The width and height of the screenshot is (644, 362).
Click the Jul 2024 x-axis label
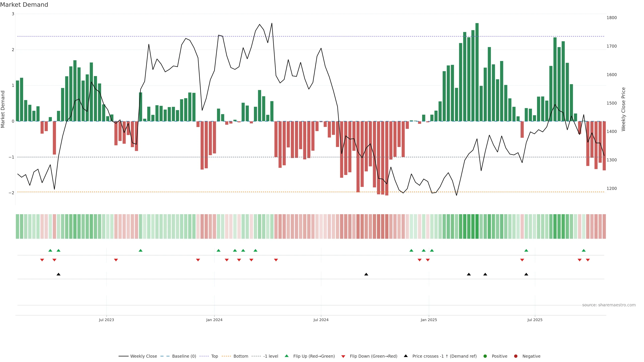pyautogui.click(x=321, y=320)
